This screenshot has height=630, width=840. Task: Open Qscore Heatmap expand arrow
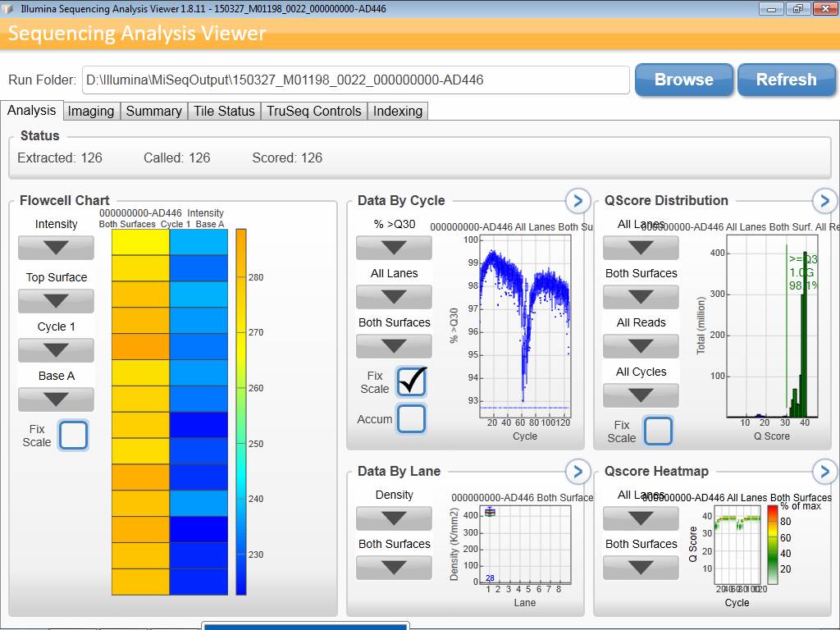pos(824,471)
